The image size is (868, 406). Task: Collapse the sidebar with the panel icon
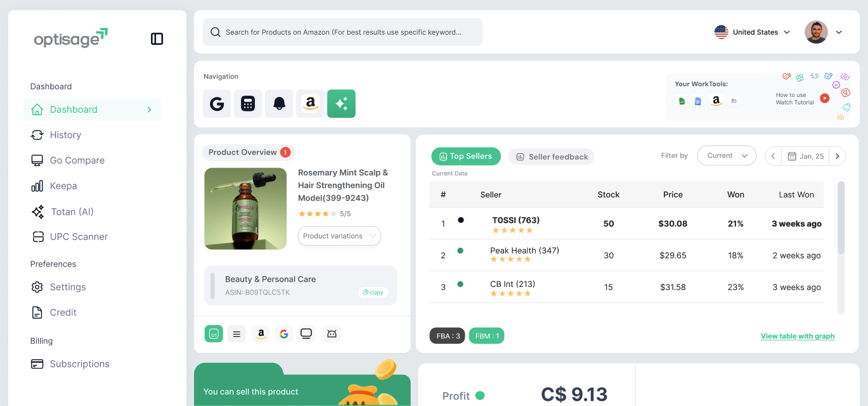tap(157, 39)
